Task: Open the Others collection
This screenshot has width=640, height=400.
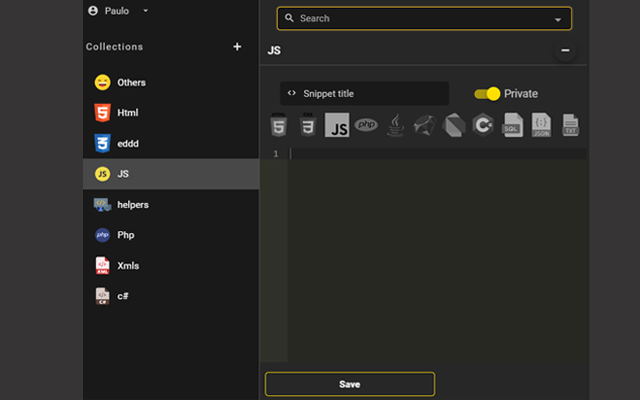Action: click(131, 82)
